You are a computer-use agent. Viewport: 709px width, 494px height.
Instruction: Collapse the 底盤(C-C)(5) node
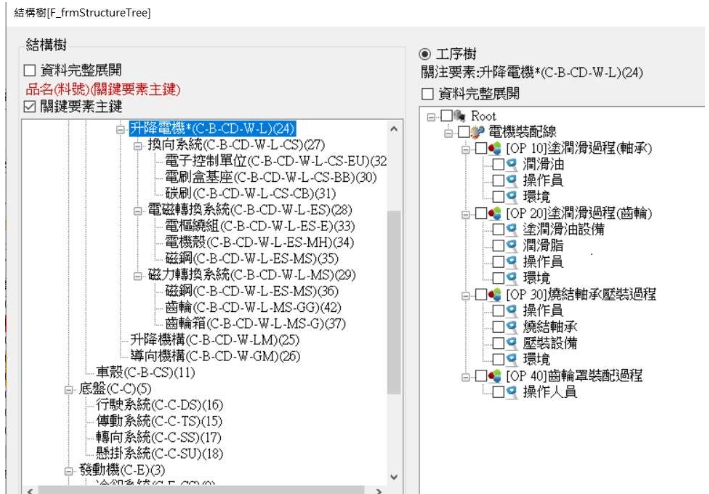pyautogui.click(x=69, y=390)
